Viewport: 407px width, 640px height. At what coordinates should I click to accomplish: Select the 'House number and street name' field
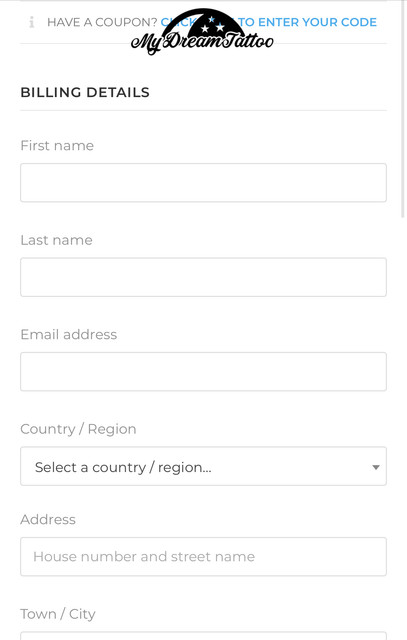click(x=203, y=556)
